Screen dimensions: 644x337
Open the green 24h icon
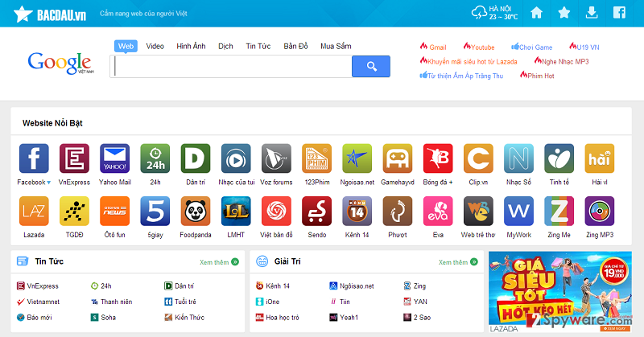pyautogui.click(x=155, y=158)
